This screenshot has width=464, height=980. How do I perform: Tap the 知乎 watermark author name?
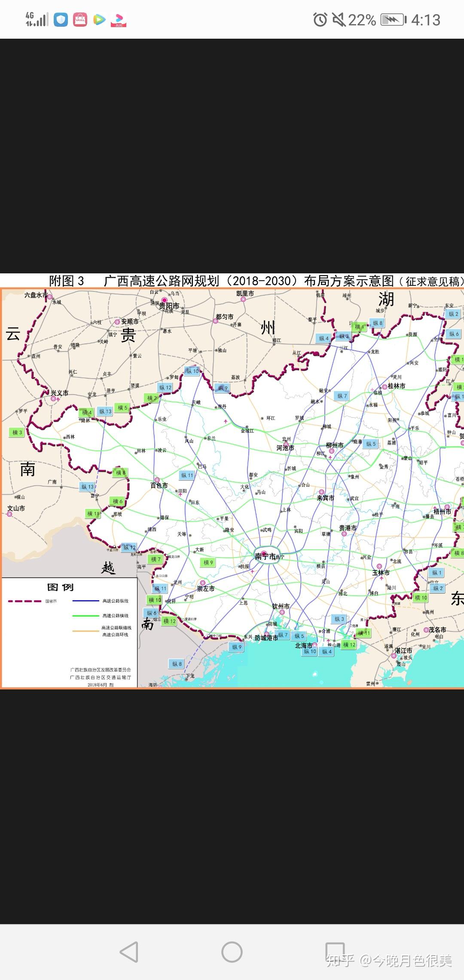[412, 960]
